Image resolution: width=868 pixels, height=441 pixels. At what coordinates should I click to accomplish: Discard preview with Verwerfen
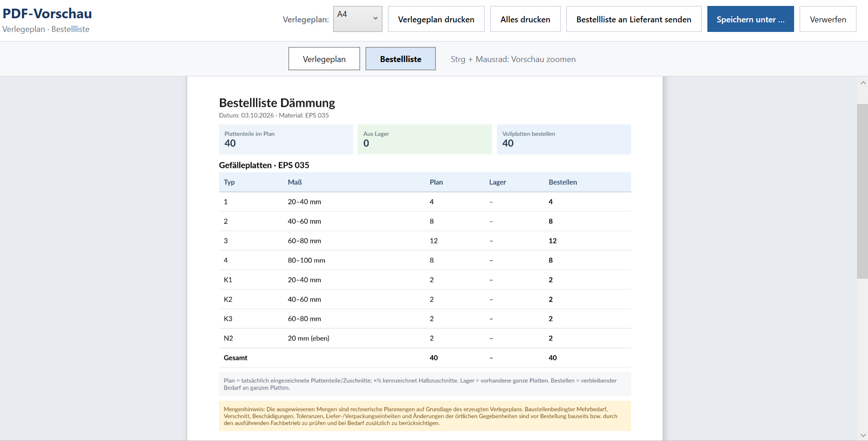click(x=828, y=19)
